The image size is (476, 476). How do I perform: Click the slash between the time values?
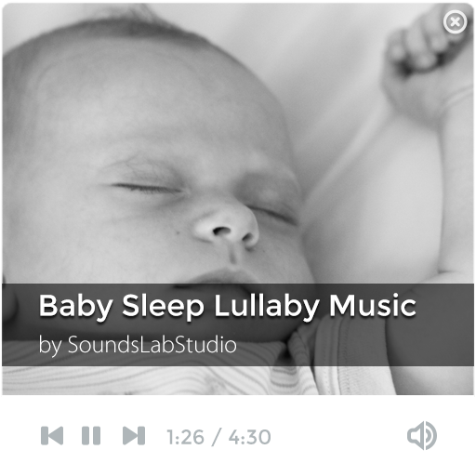217,437
